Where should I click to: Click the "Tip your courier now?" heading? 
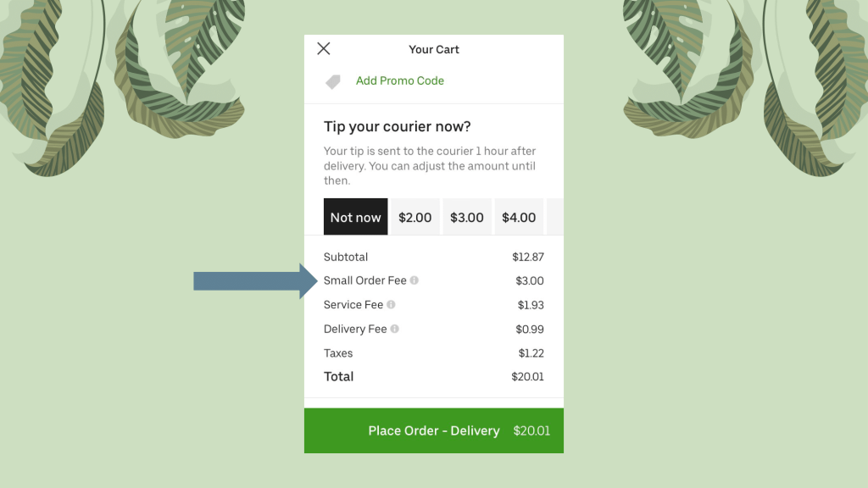pos(397,127)
